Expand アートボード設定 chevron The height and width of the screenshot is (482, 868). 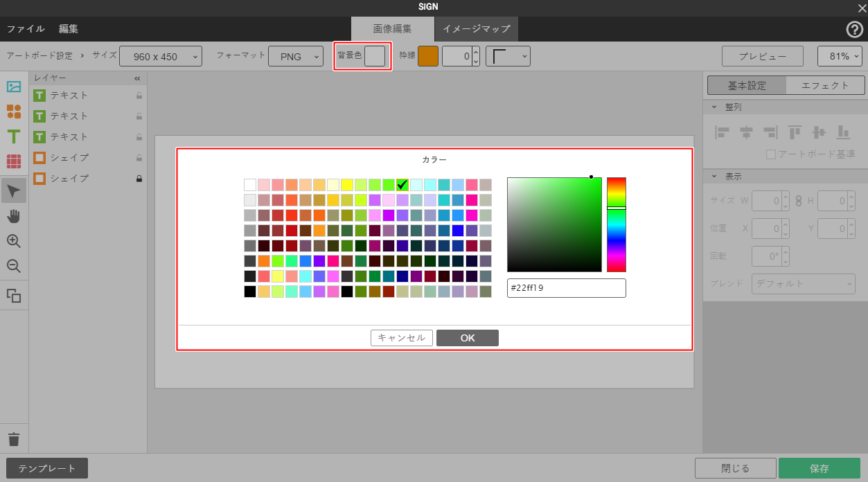point(82,55)
